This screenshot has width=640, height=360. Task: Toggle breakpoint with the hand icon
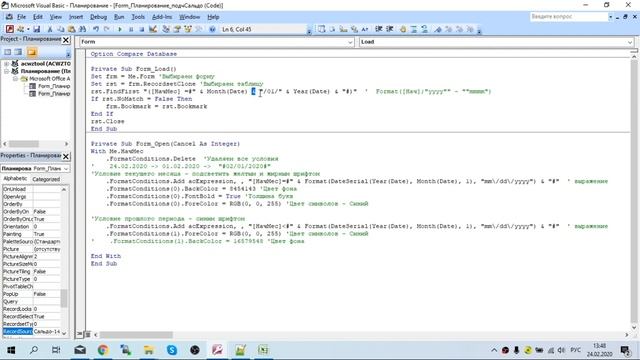click(x=403, y=29)
